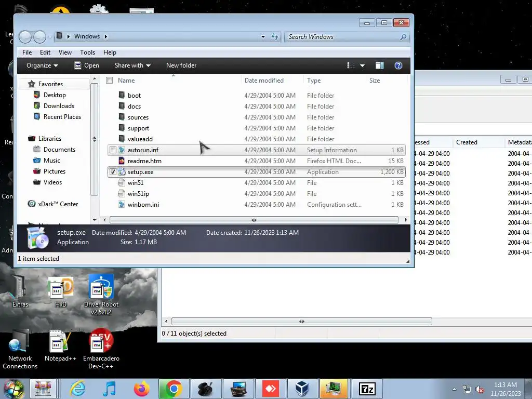The height and width of the screenshot is (399, 532).
Task: Sort by the Type column header
Action: tap(335, 81)
